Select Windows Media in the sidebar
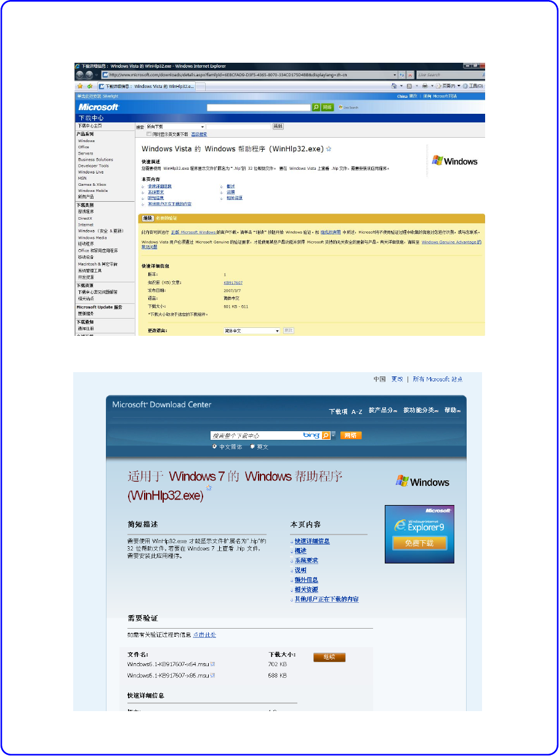Viewport: 559px width, 756px height. pos(92,237)
